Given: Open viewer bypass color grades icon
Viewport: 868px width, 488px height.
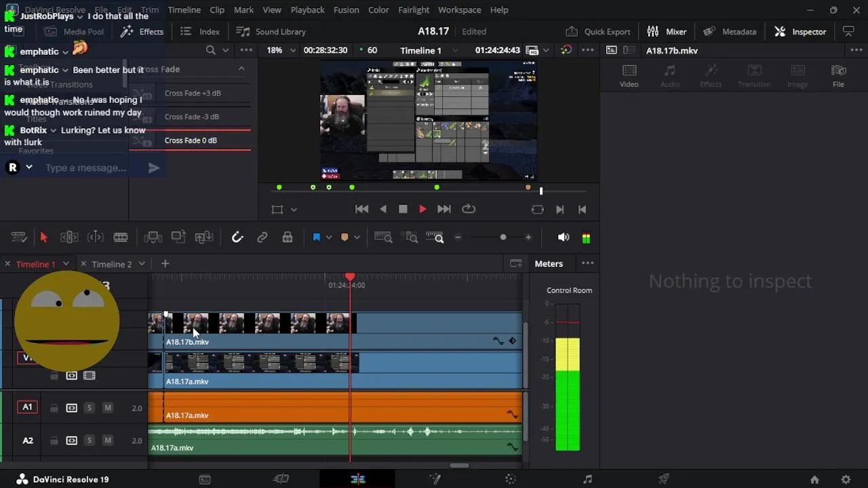Looking at the screenshot, I should pyautogui.click(x=566, y=50).
